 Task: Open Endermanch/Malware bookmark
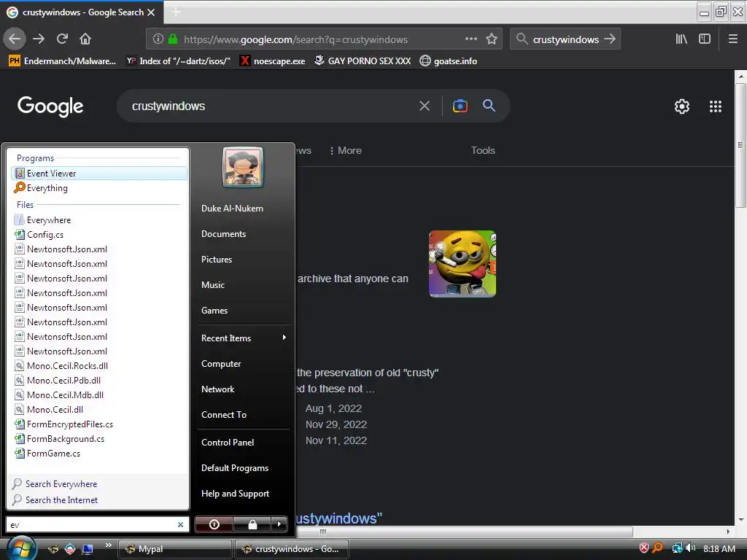click(x=63, y=61)
